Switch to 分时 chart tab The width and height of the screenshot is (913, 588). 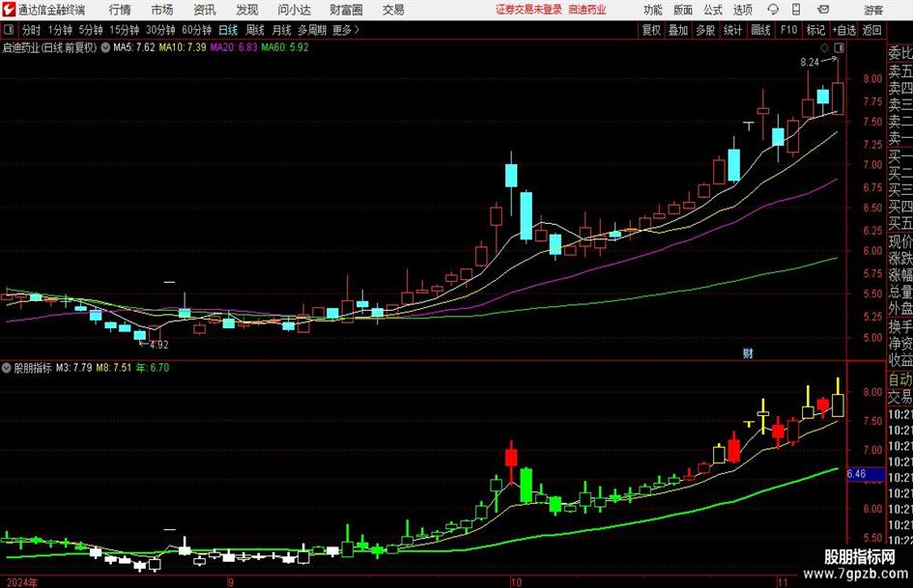32,30
